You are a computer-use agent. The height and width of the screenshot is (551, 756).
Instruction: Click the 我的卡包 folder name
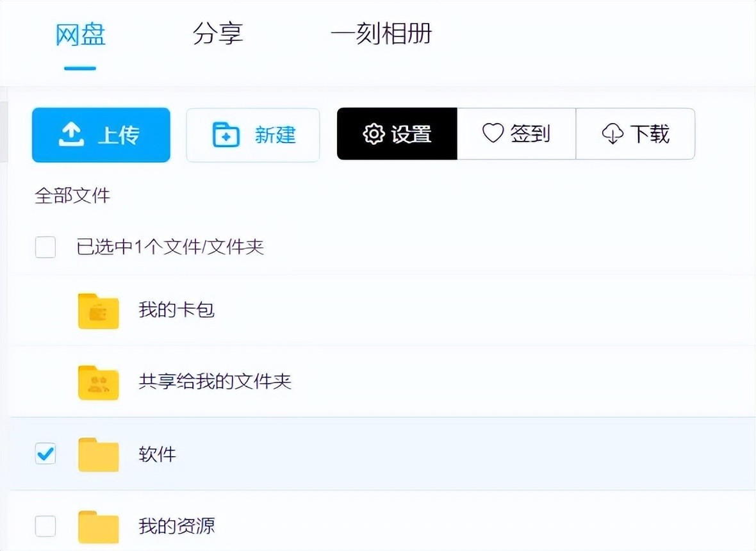coord(176,311)
